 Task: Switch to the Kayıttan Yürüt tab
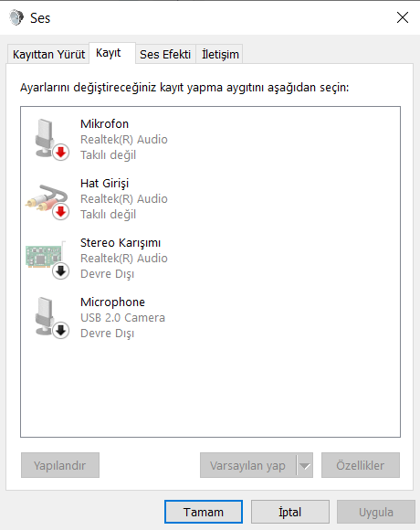tap(48, 54)
